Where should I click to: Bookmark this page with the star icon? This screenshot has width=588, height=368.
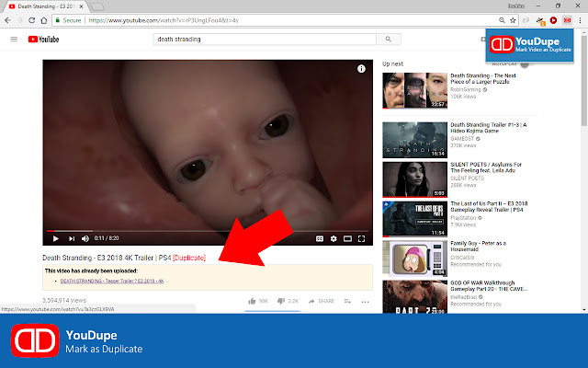(513, 20)
